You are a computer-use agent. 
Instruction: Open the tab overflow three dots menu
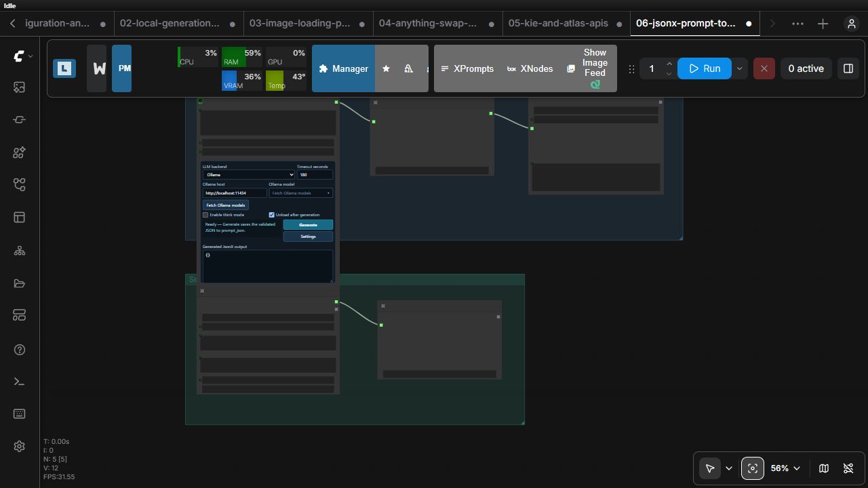797,24
